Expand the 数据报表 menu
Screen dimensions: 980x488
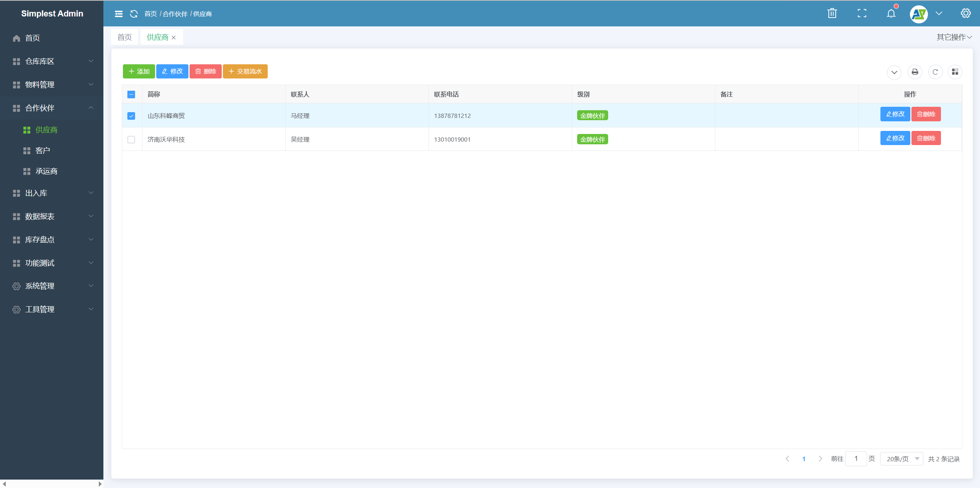pos(52,216)
